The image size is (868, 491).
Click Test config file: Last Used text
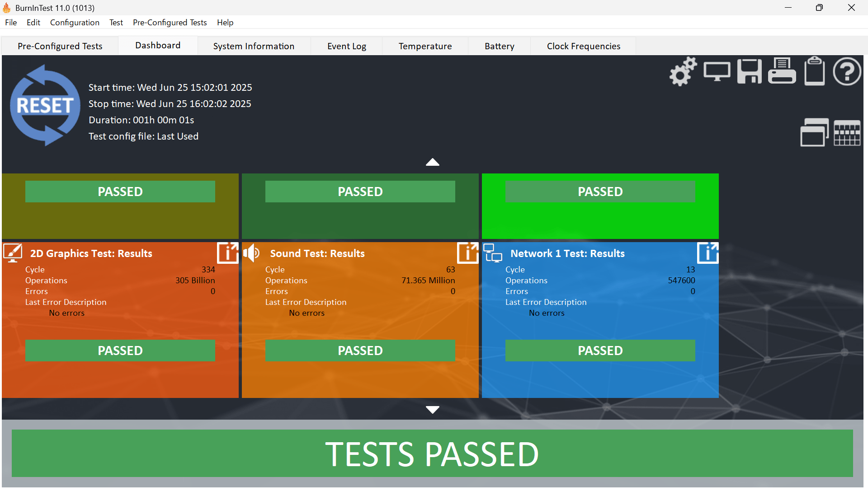[x=143, y=136]
